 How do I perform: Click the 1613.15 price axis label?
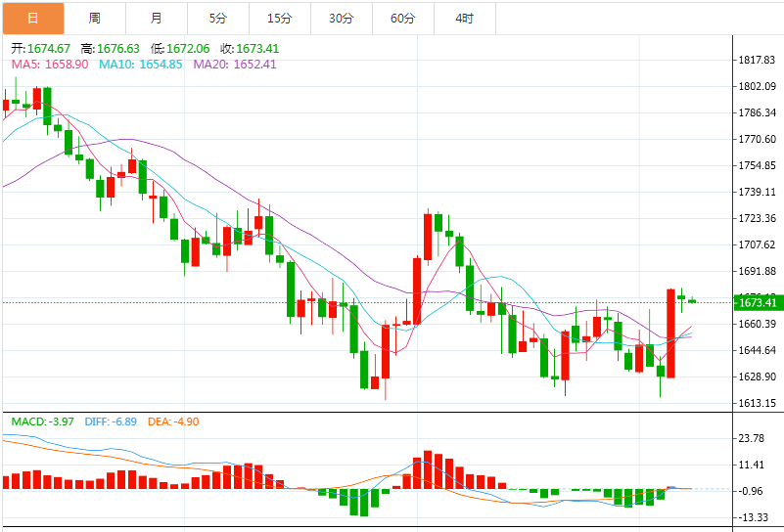(x=757, y=403)
